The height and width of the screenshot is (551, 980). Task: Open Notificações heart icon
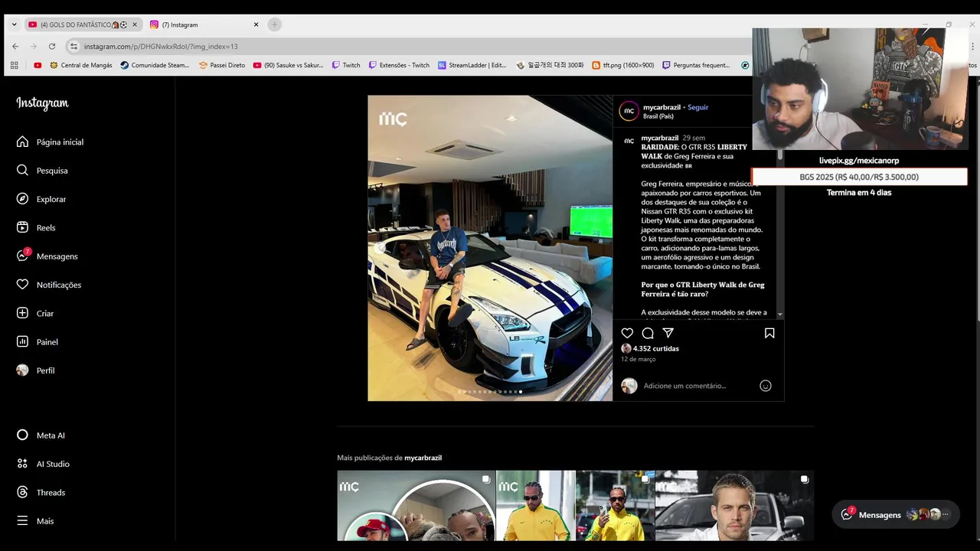(x=22, y=285)
